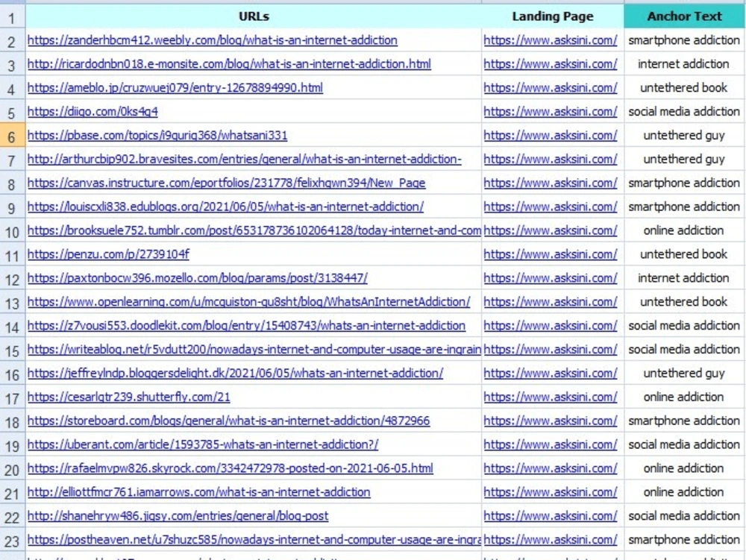
Task: Select row header 7
Action: 13,160
